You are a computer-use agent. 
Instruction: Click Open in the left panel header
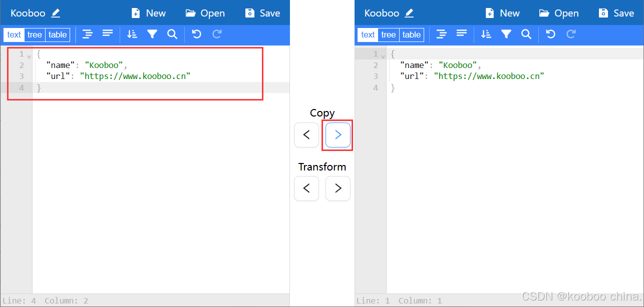(205, 13)
